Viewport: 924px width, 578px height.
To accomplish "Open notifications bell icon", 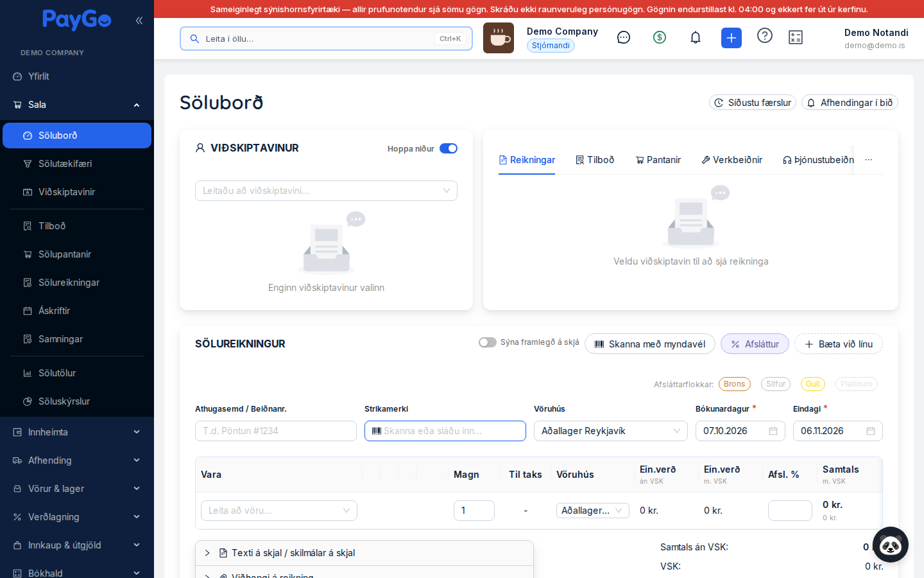I will (x=696, y=38).
